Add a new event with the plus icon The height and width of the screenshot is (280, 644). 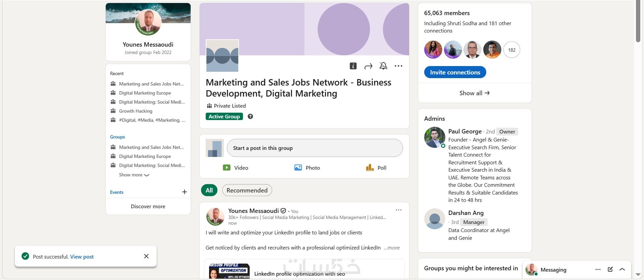(185, 192)
